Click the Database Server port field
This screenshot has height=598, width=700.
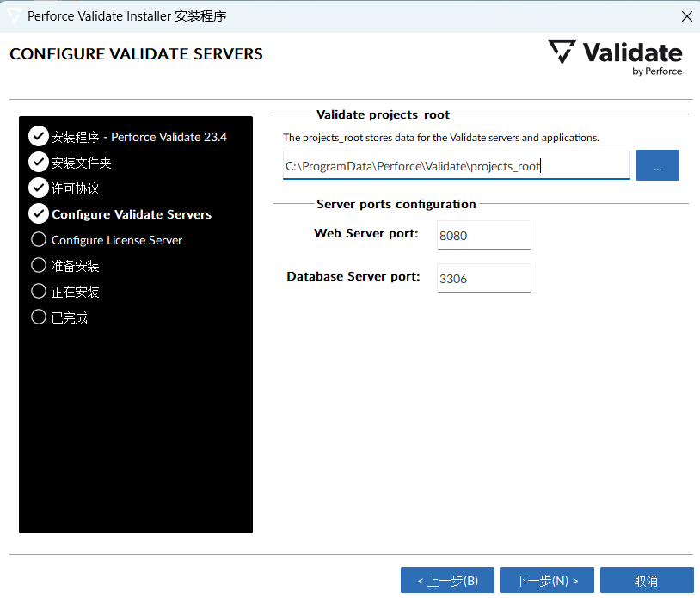(x=483, y=278)
